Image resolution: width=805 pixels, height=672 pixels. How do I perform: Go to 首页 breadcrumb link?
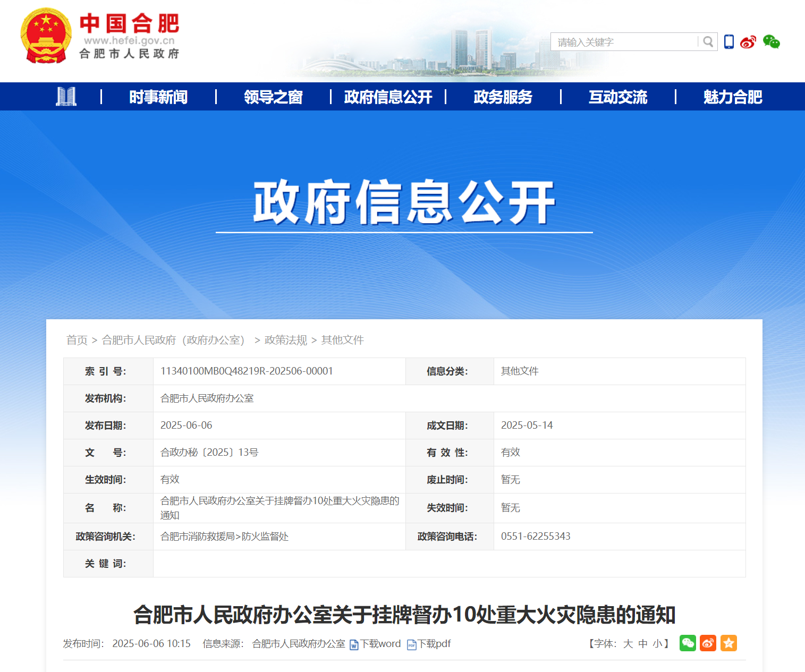77,340
